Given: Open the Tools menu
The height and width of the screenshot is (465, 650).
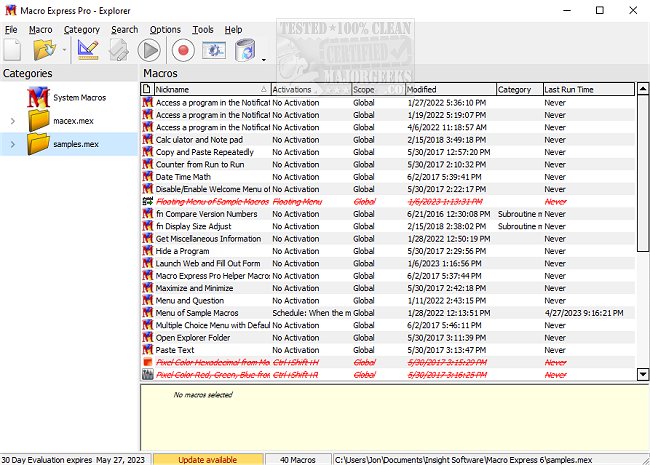Looking at the screenshot, I should coord(203,30).
